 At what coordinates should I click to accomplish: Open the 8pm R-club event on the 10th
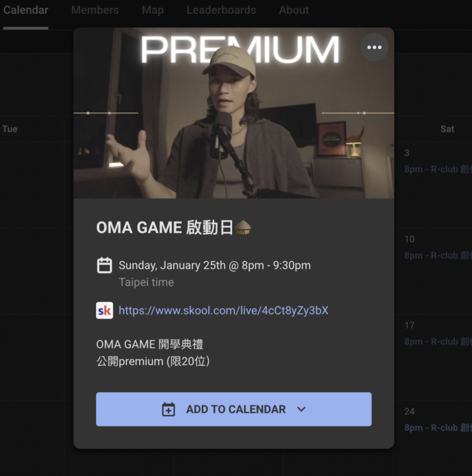pyautogui.click(x=438, y=255)
